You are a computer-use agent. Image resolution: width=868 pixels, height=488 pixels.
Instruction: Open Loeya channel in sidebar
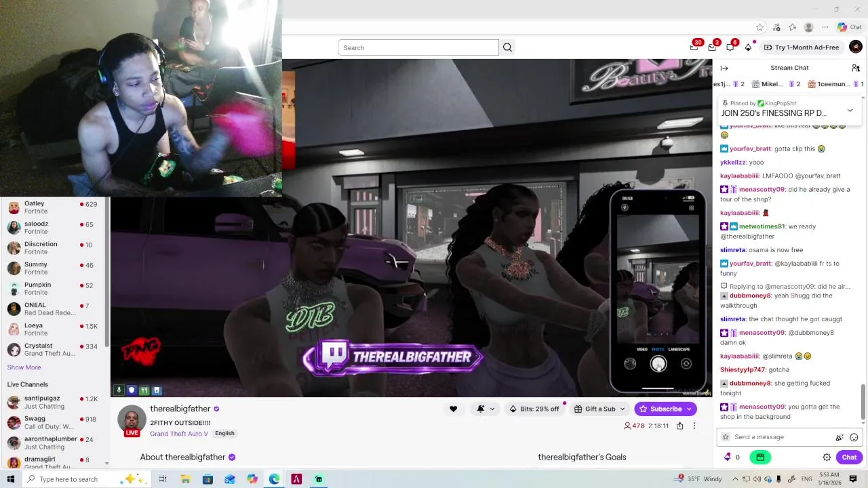(54, 329)
